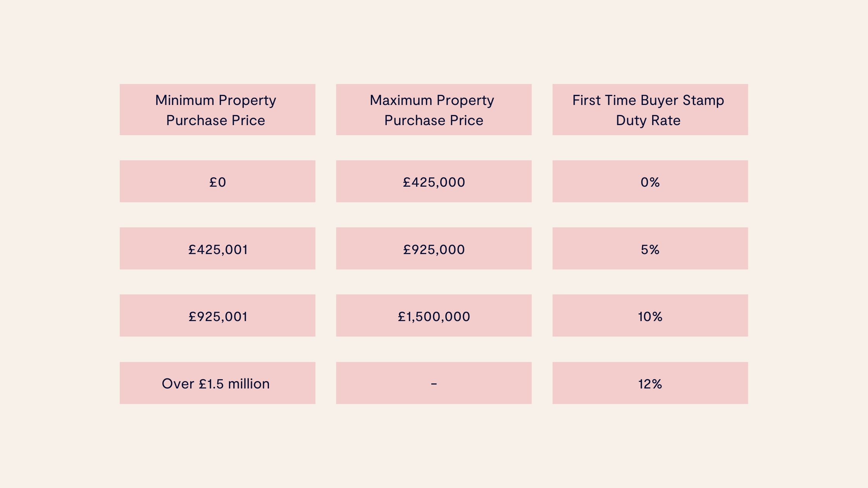
Task: Select the £425,000 maximum price cell
Action: coord(434,182)
